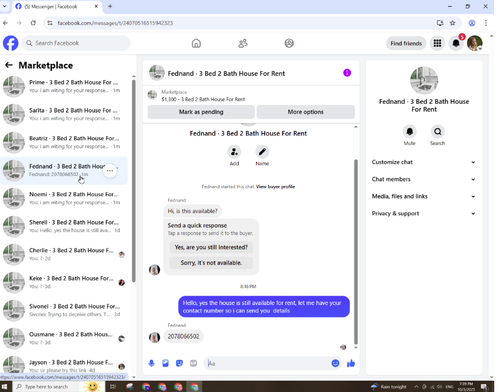Expand Media, files and links section

423,196
